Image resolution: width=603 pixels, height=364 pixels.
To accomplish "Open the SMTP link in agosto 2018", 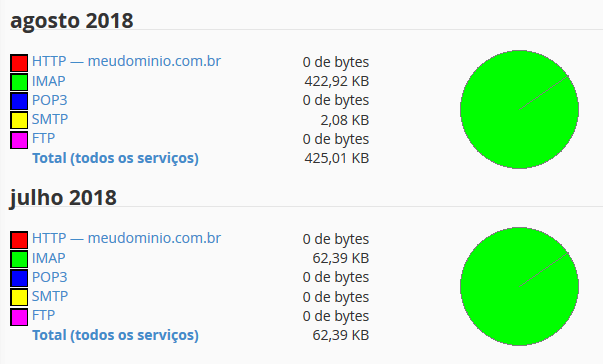I will pos(50,119).
